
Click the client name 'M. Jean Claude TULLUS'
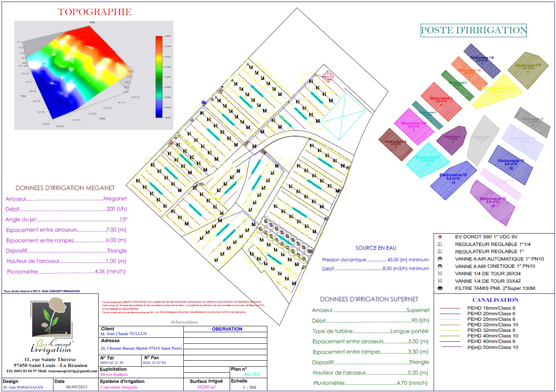[x=124, y=334]
